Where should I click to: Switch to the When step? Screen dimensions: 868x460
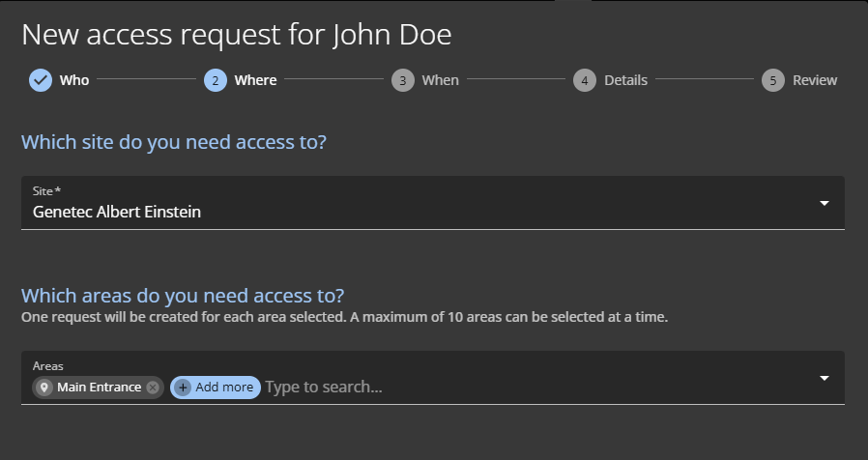(x=440, y=80)
